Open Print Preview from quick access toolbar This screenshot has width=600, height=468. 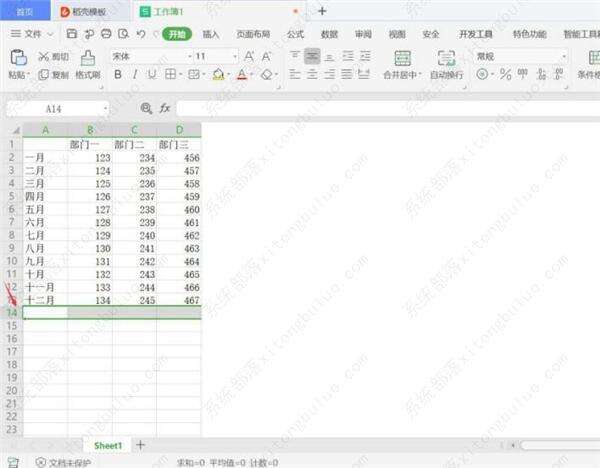coord(123,34)
